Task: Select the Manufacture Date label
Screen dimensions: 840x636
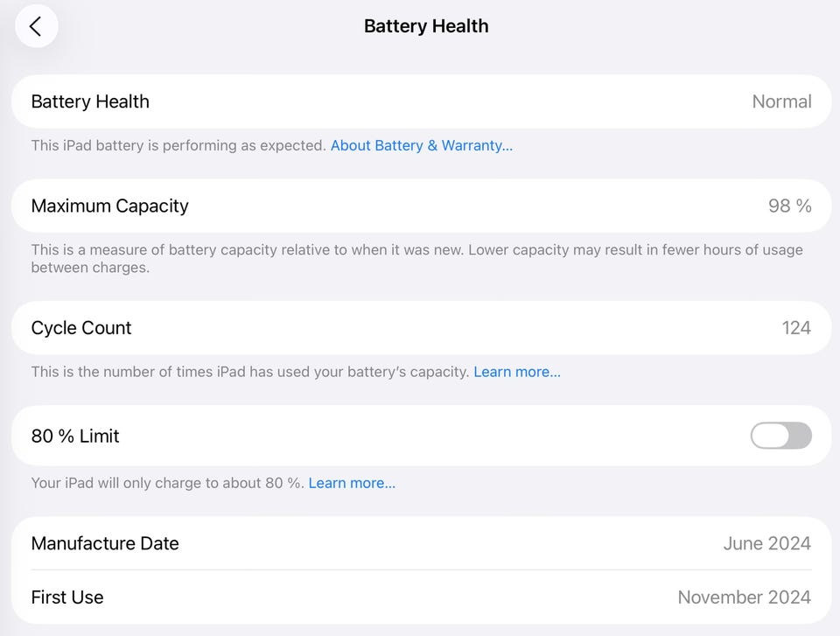Action: (x=105, y=543)
